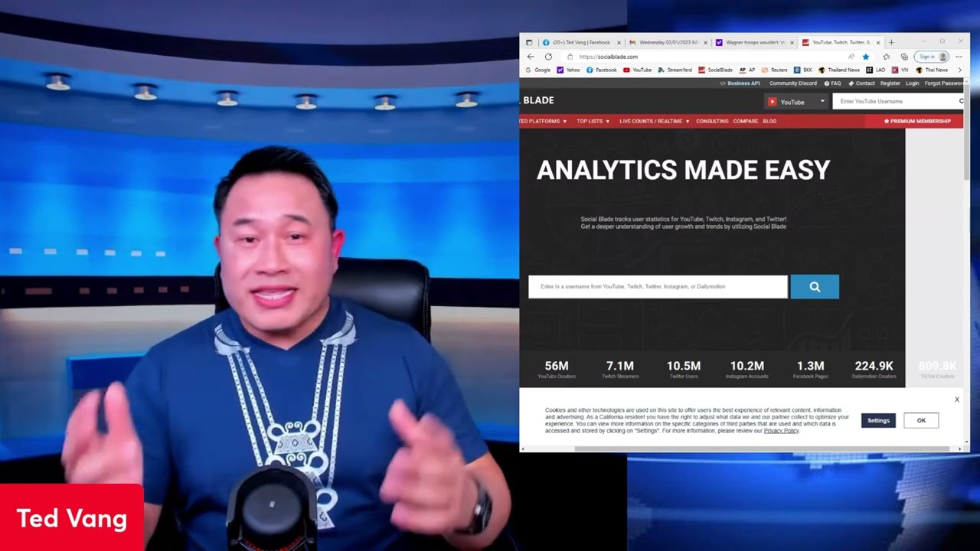Open VN bookmark

(x=901, y=70)
